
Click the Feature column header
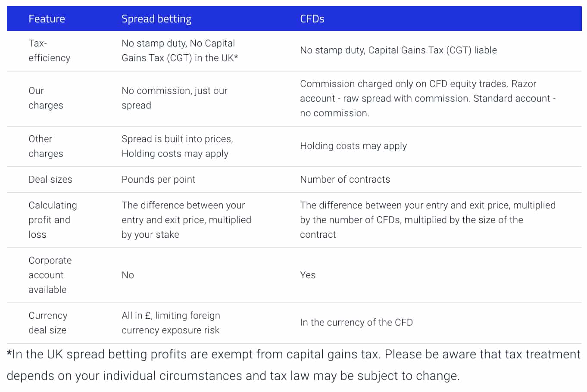(x=47, y=19)
